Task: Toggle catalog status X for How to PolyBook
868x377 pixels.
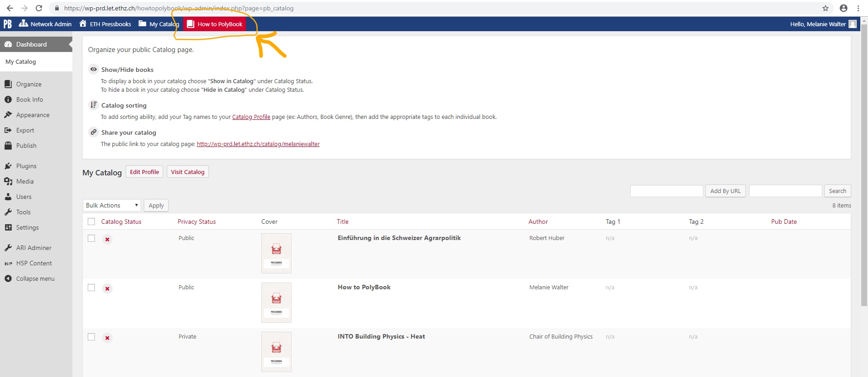Action: (107, 288)
